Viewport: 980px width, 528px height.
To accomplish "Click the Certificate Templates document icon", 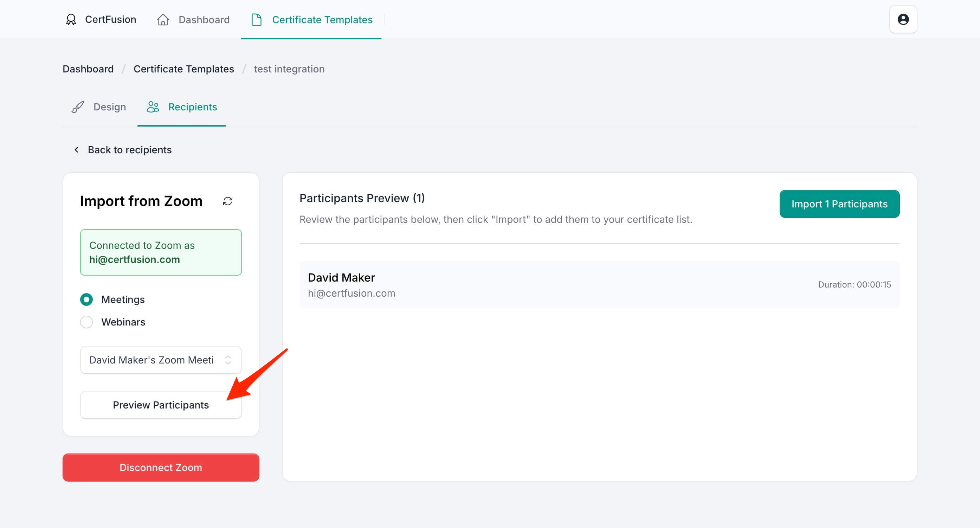I will click(x=256, y=19).
